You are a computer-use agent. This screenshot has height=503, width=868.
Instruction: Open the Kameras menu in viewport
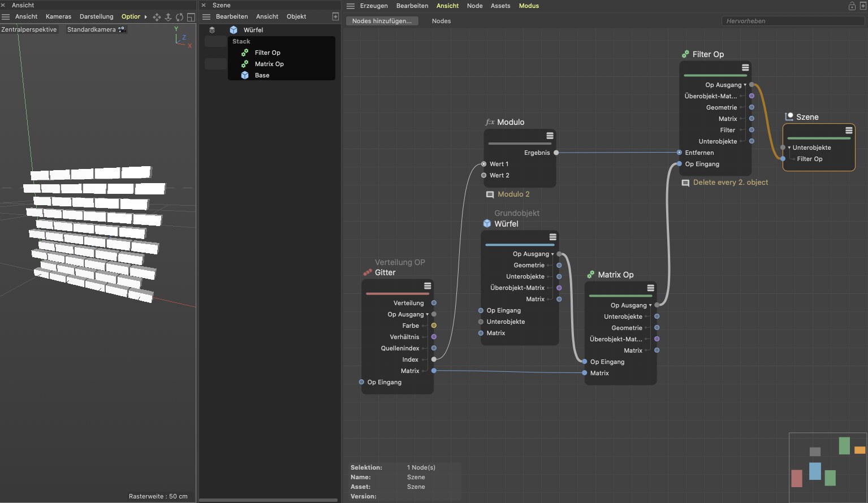point(58,16)
